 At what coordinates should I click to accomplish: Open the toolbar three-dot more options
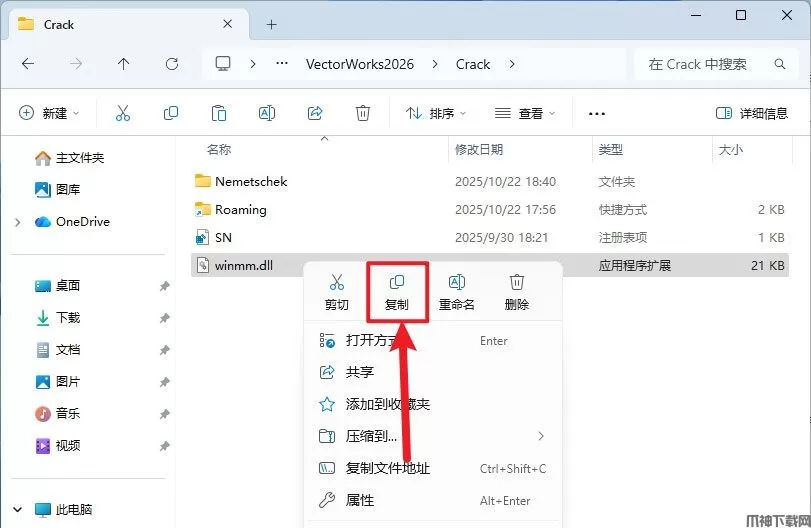point(596,113)
